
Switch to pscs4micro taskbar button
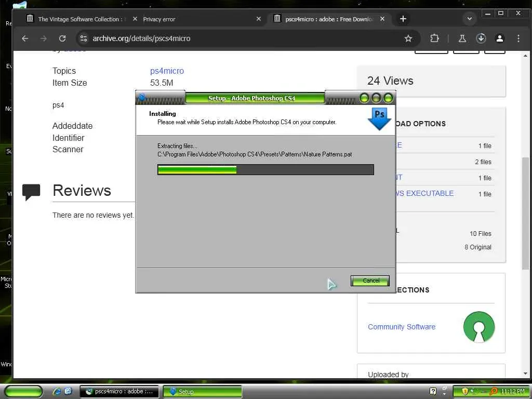coord(119,392)
